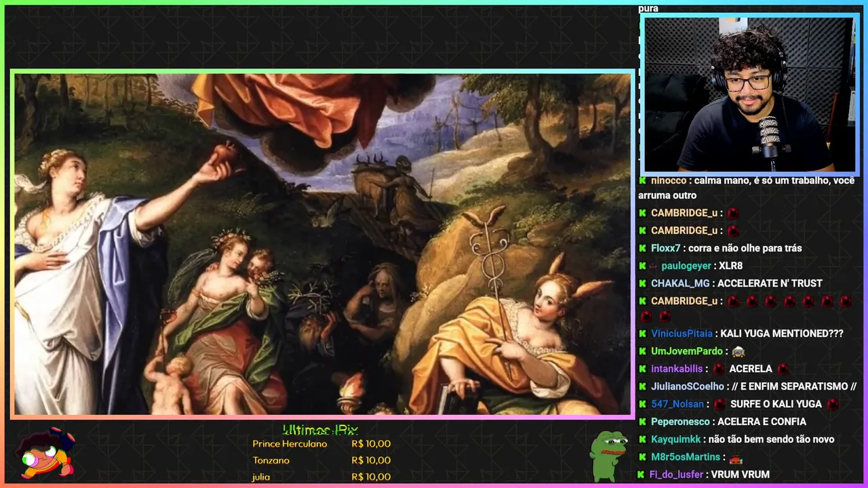Click the red emote before SURFE O KALI YUGA
The height and width of the screenshot is (488, 868).
click(x=719, y=405)
